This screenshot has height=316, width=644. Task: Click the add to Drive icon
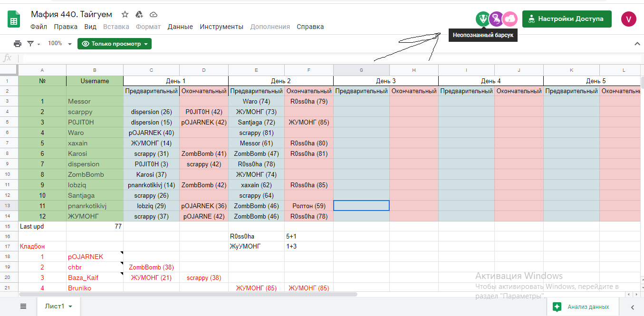click(139, 14)
